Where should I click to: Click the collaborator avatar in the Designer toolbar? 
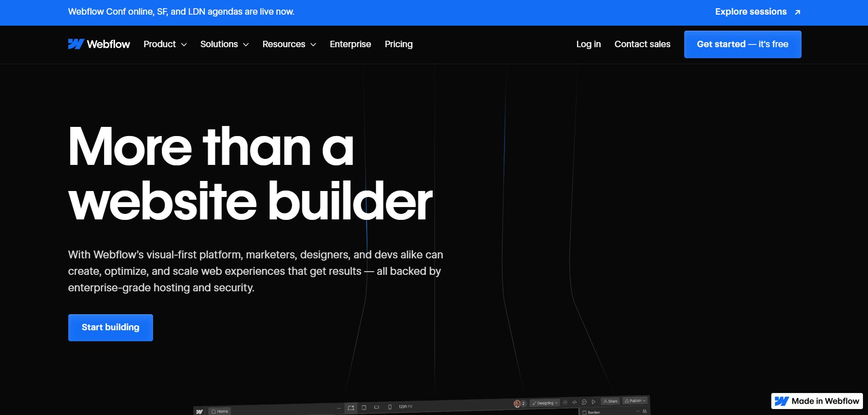517,404
